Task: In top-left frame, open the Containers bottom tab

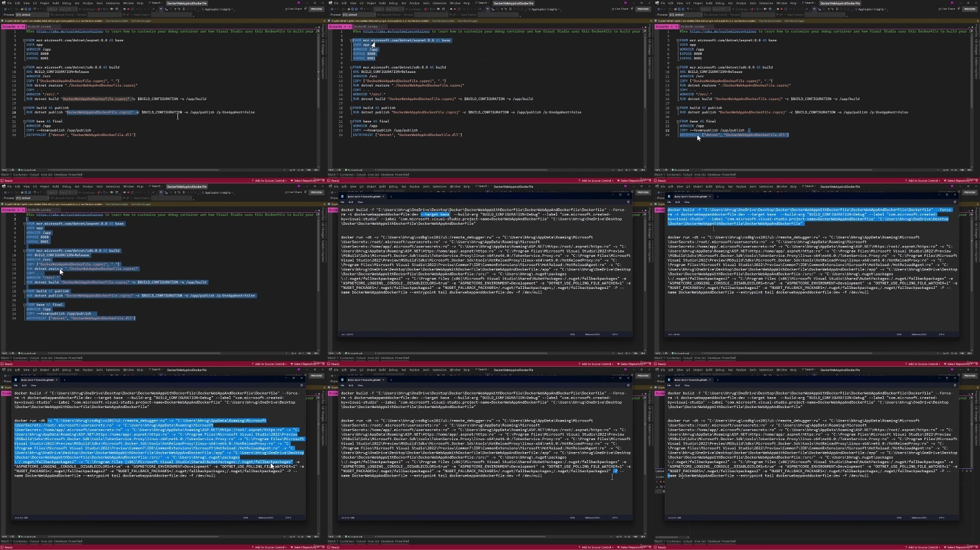Action: click(20, 175)
